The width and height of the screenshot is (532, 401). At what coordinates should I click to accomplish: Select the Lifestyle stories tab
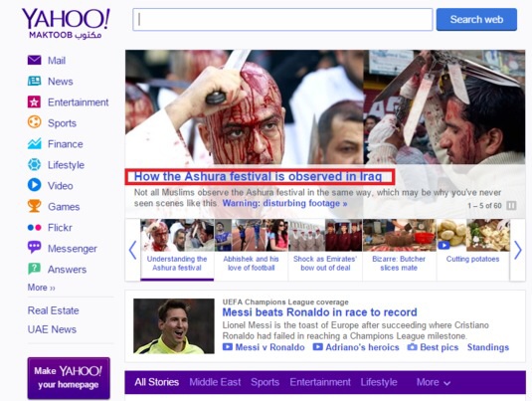click(x=379, y=382)
